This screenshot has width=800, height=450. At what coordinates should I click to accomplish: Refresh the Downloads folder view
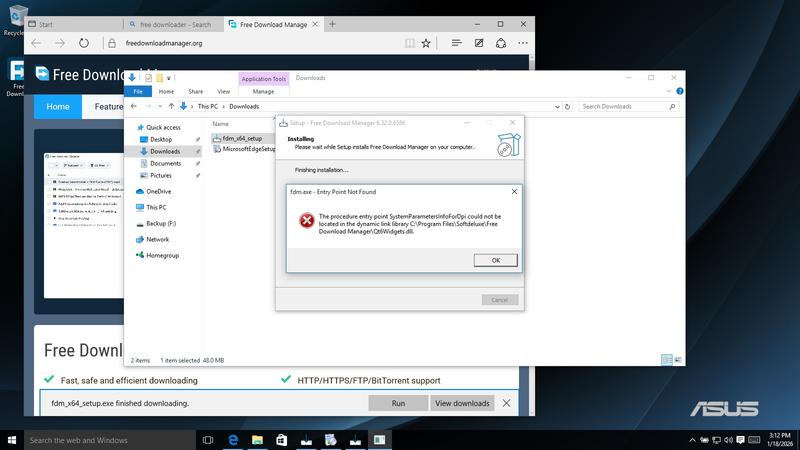click(x=567, y=107)
